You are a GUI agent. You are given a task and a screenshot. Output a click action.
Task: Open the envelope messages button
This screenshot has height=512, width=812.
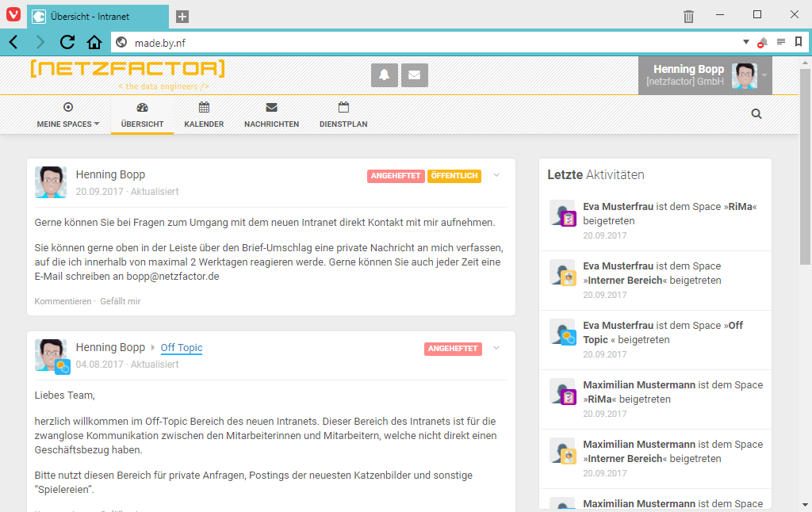pyautogui.click(x=414, y=75)
